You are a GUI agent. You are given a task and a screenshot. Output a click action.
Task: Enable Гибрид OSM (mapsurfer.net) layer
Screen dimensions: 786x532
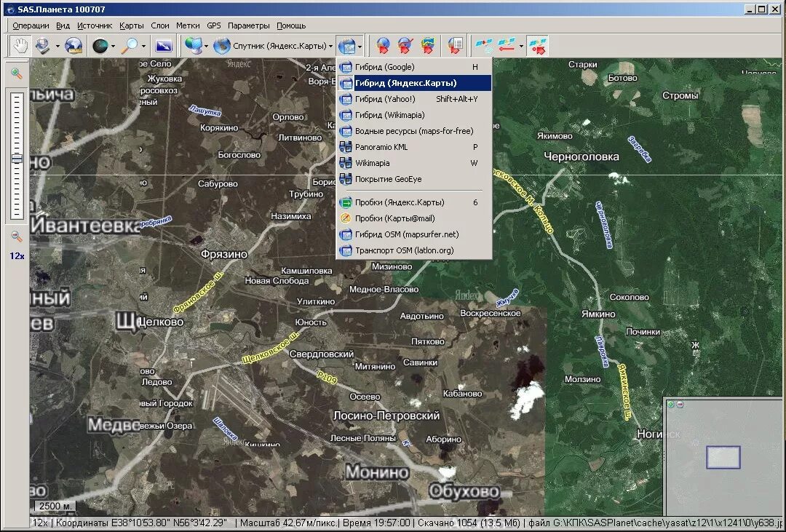(414, 234)
